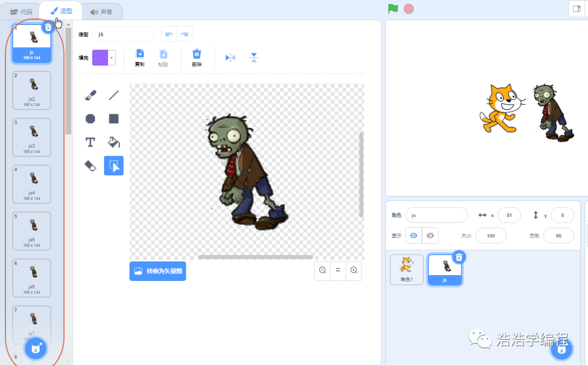The width and height of the screenshot is (588, 366).
Task: Click the y position field 0
Action: [562, 215]
